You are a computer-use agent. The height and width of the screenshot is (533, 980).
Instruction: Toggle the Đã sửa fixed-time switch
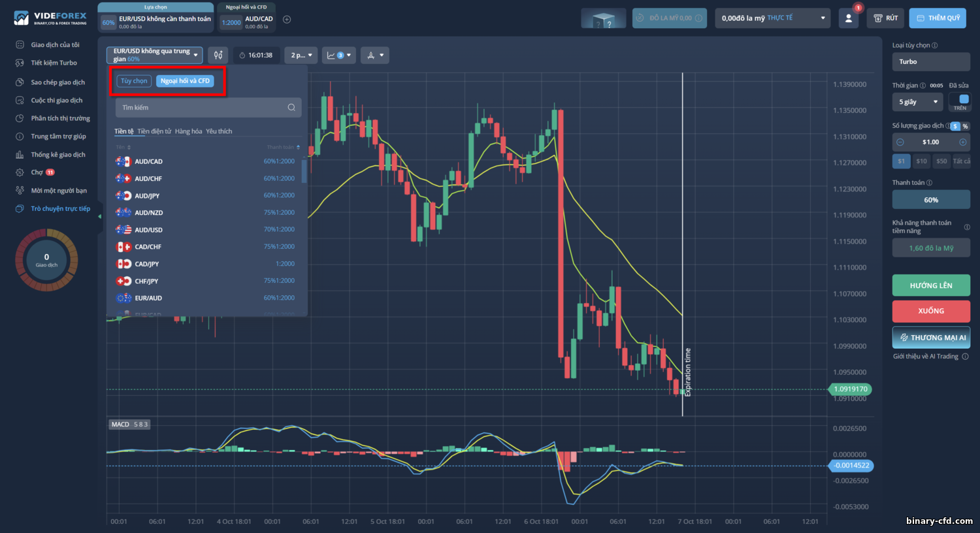point(960,101)
